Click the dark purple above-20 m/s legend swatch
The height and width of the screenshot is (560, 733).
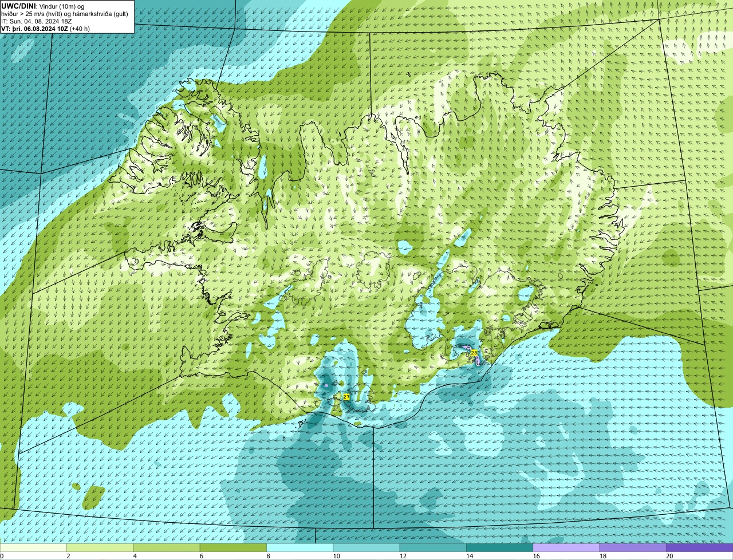coord(699,548)
